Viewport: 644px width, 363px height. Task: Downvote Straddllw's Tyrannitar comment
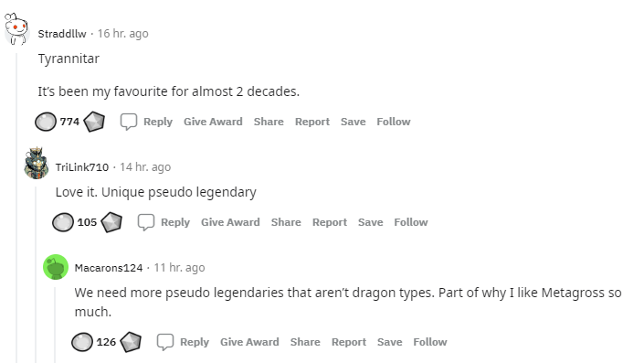pyautogui.click(x=94, y=122)
